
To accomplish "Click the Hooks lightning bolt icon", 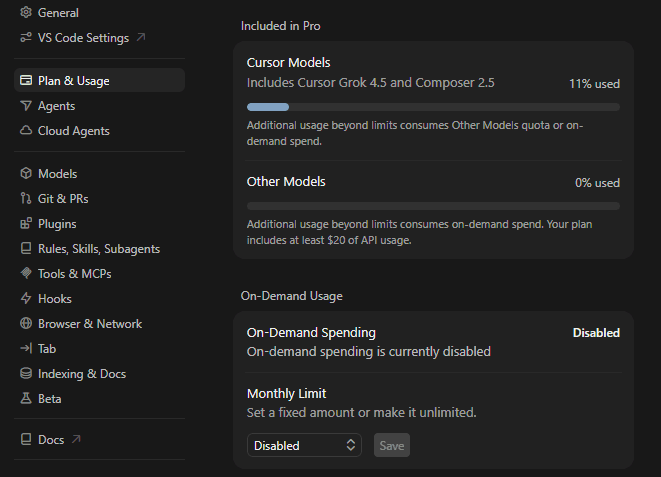I will 26,298.
